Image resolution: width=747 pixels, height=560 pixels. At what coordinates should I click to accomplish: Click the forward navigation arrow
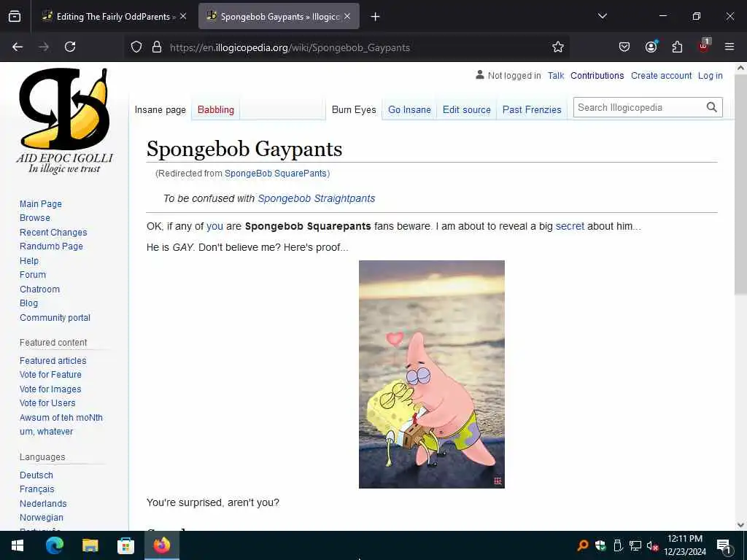point(44,47)
